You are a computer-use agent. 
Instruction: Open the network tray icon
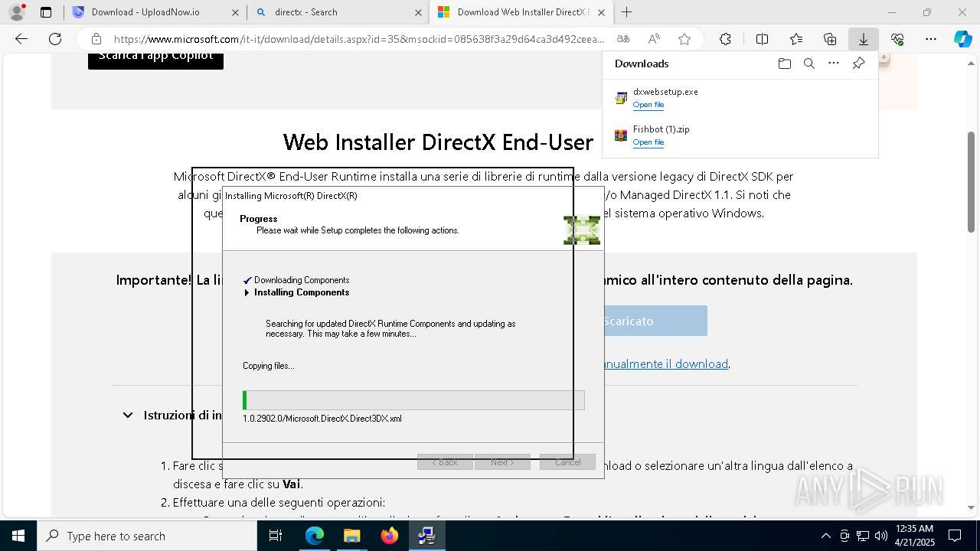(x=863, y=536)
